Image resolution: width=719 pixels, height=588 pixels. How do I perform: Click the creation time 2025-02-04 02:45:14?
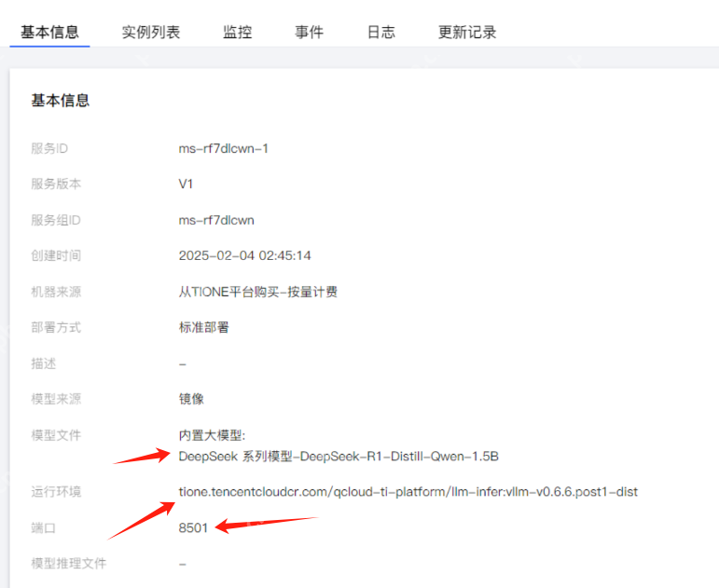[245, 255]
